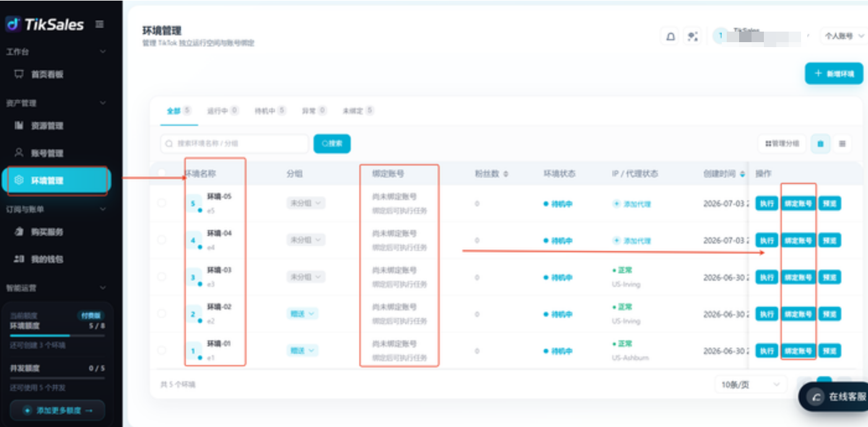The height and width of the screenshot is (427, 868).
Task: Open the 个人账号 dropdown
Action: click(843, 37)
